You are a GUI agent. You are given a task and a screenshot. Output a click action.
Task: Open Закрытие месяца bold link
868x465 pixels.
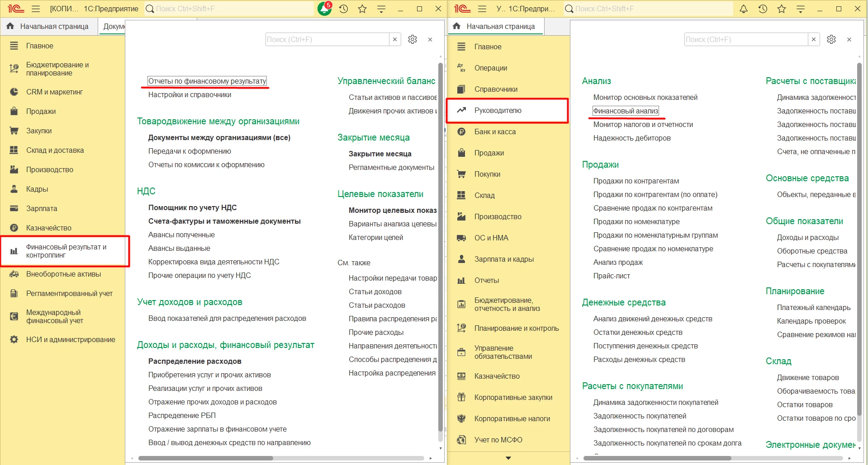click(x=380, y=154)
